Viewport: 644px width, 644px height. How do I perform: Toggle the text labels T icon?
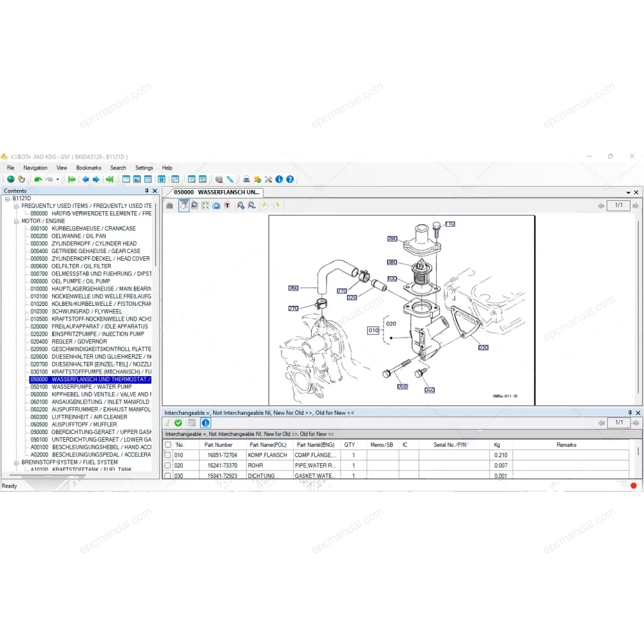click(x=227, y=205)
